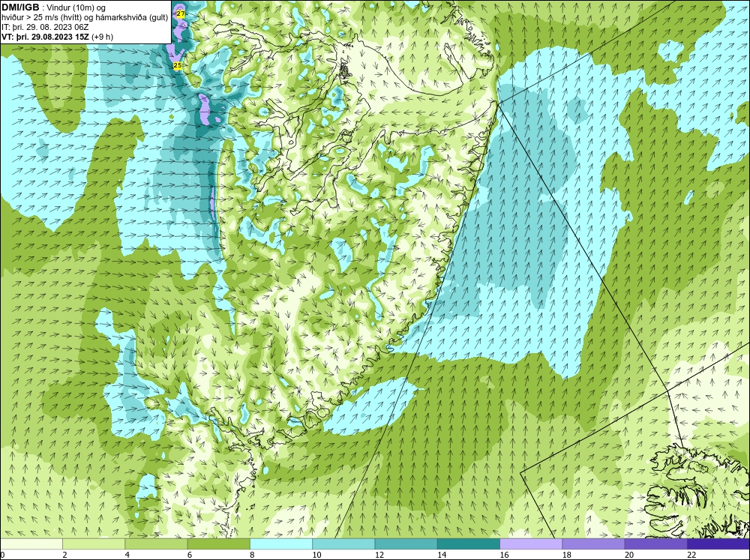Select the 12–14 m/s teal legend swatch
The height and width of the screenshot is (560, 750).
(406, 544)
